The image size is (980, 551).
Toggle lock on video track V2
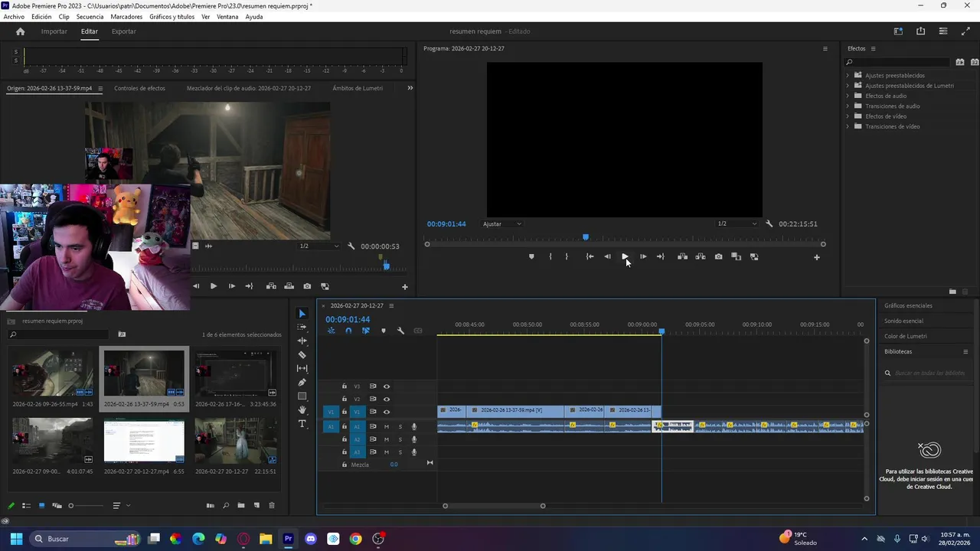click(345, 399)
